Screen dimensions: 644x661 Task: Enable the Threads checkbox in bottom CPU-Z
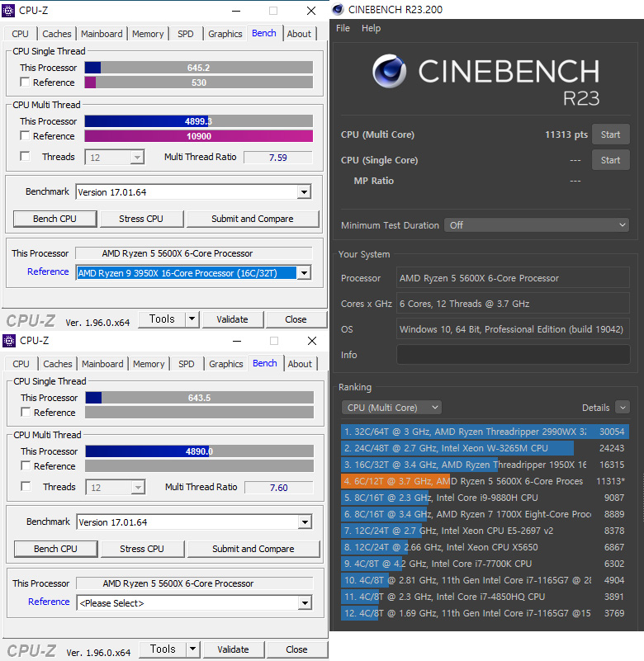tap(26, 487)
